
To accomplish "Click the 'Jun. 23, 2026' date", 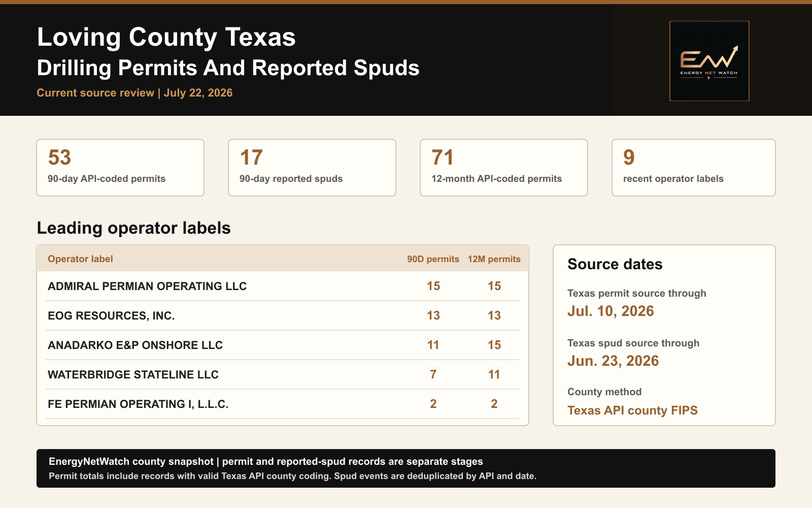I will click(613, 361).
